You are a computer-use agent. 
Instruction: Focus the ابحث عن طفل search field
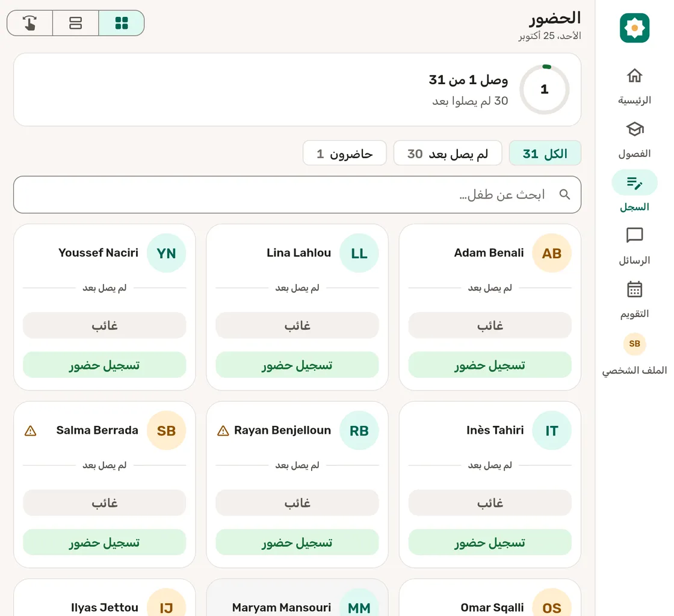pyautogui.click(x=297, y=194)
